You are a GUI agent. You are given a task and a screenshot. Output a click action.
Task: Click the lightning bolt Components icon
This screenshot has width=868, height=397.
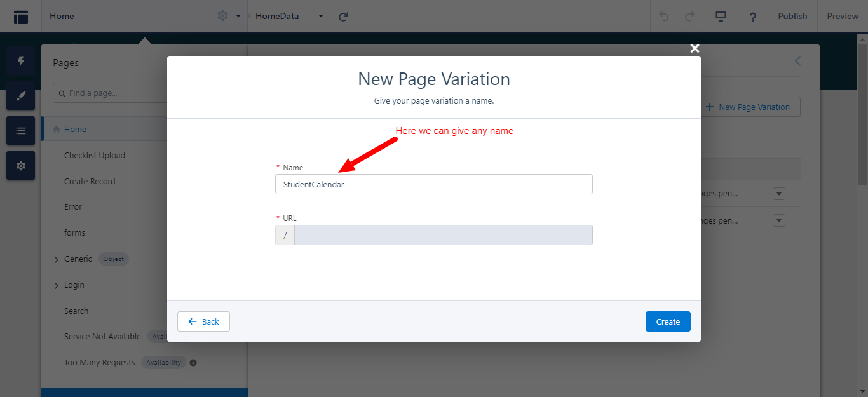click(21, 61)
